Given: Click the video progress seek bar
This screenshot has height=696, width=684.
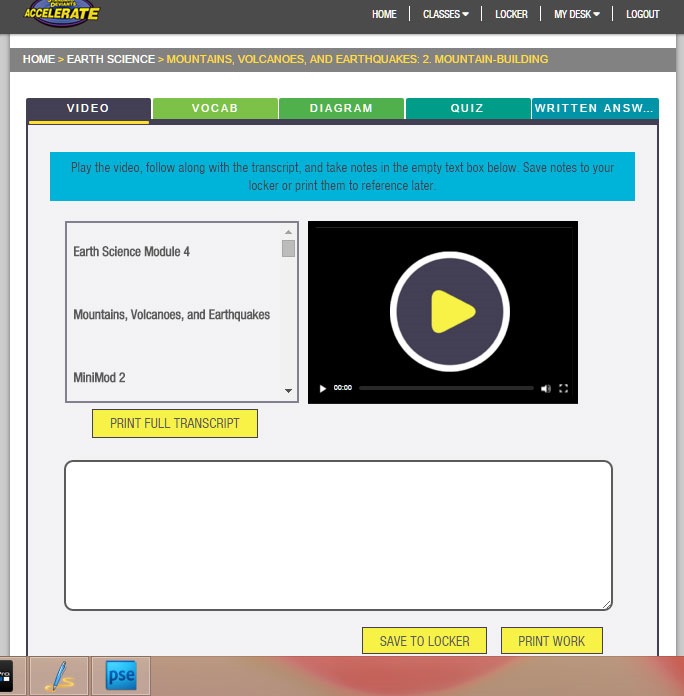Looking at the screenshot, I should [446, 388].
